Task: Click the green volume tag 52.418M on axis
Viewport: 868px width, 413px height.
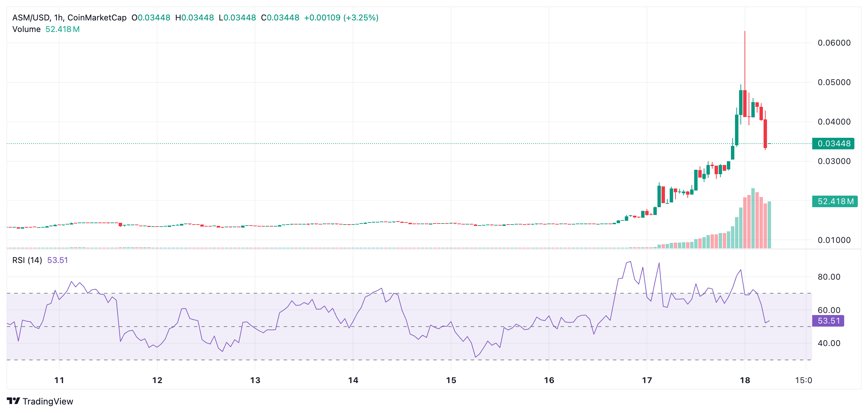Action: (x=834, y=202)
